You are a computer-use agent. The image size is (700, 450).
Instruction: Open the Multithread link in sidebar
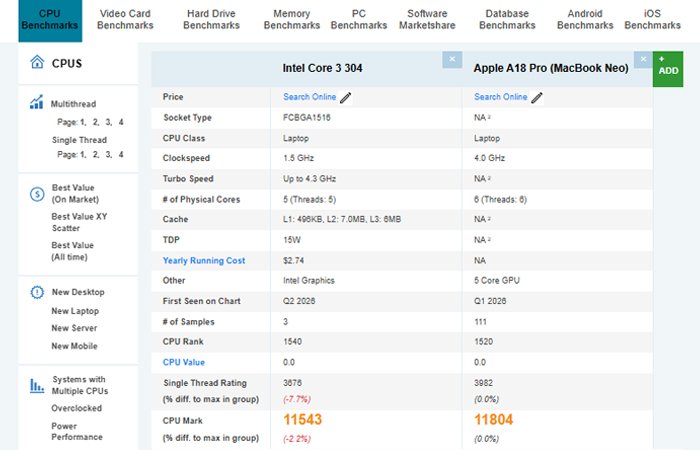tap(73, 104)
